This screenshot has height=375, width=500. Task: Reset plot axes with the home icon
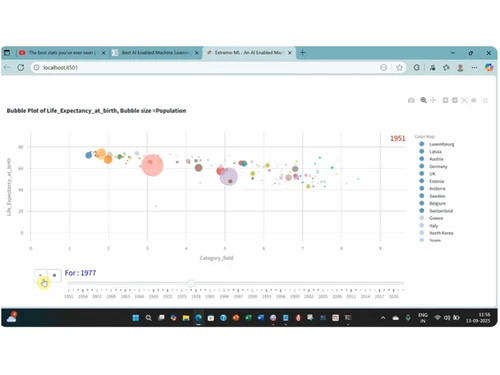473,100
